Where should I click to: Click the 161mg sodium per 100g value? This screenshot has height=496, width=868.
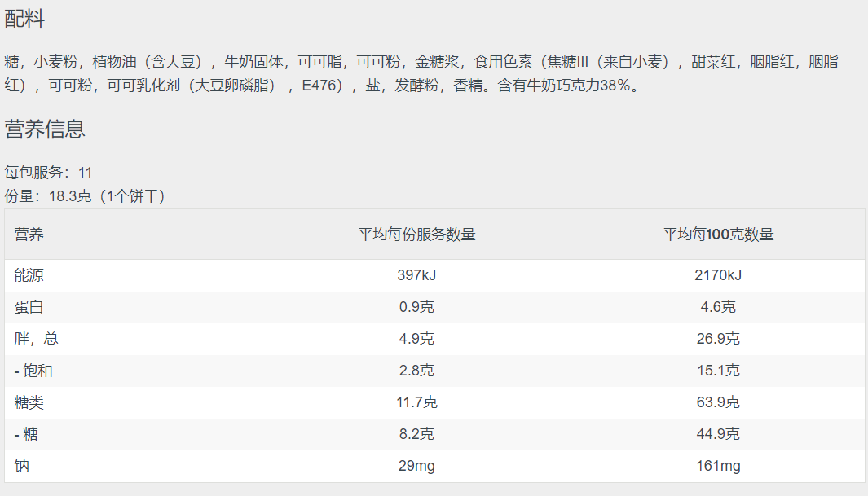(x=718, y=466)
